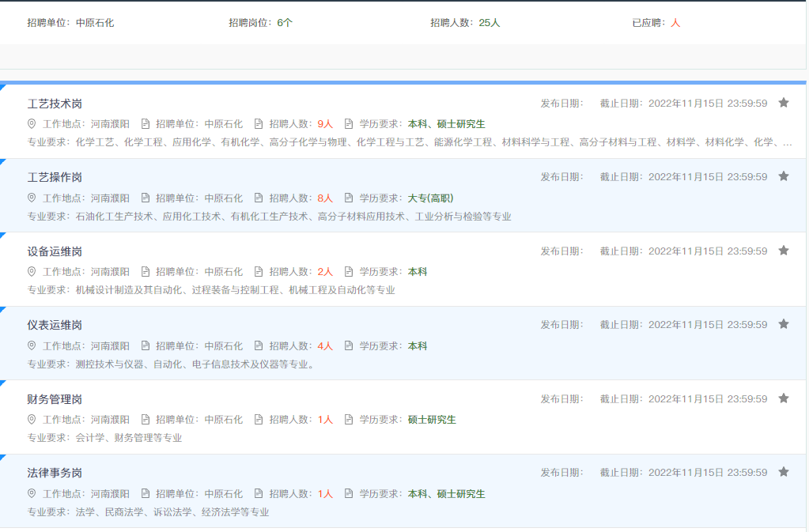Click the document icon before 学历要求 in 工艺技术岗
The width and height of the screenshot is (809, 532).
(348, 125)
